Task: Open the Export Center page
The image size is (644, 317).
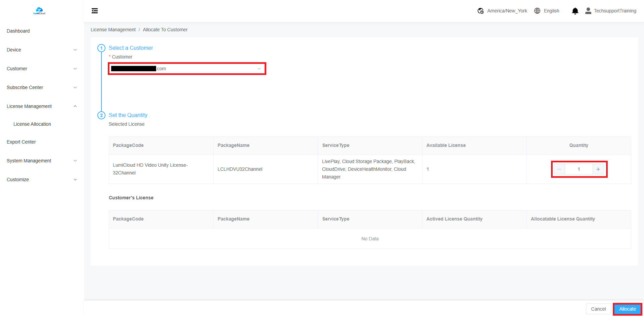Action: (21, 142)
